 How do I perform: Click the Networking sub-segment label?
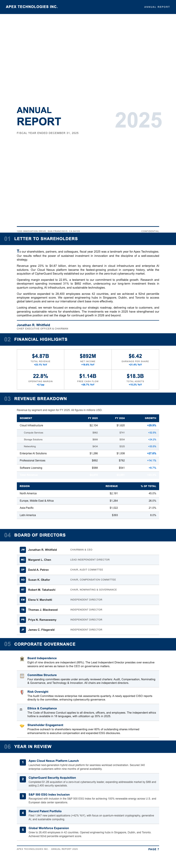pos(29,446)
